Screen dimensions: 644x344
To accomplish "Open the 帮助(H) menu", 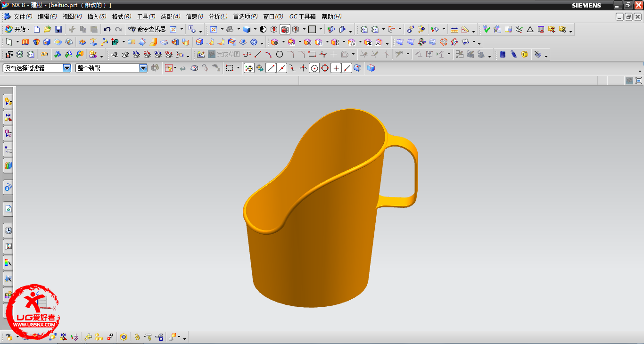I will pos(331,16).
